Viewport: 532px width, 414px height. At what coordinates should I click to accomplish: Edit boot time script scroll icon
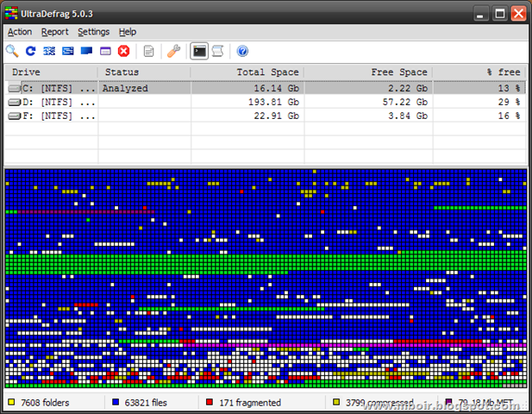tap(217, 51)
